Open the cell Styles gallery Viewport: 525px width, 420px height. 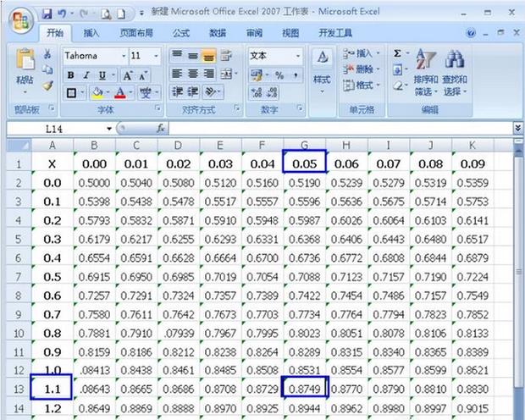point(322,68)
